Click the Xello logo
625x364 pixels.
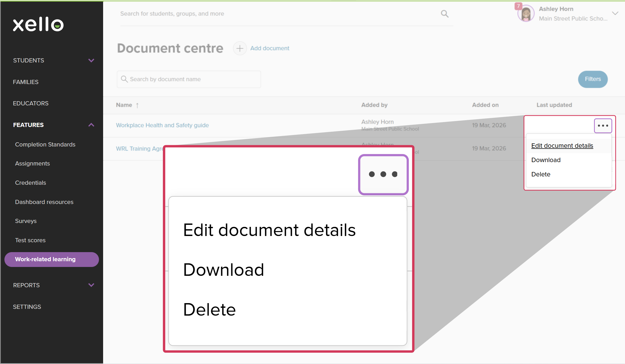[x=38, y=25]
